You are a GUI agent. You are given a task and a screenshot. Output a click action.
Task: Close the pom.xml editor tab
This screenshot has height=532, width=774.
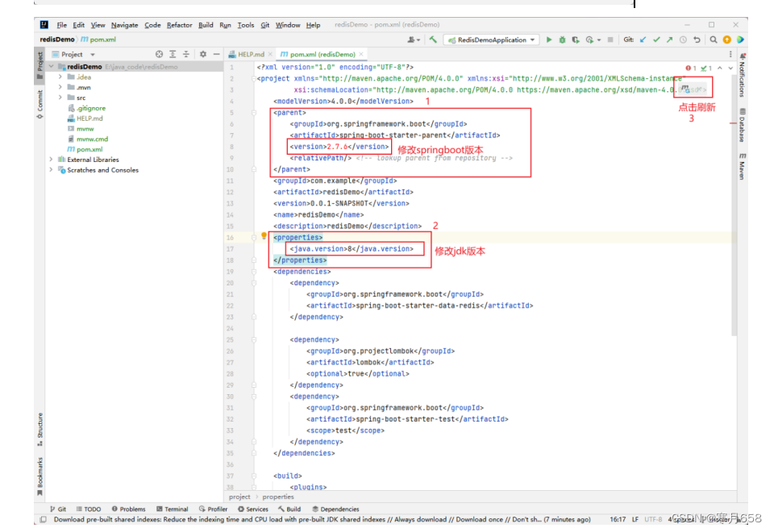[361, 54]
